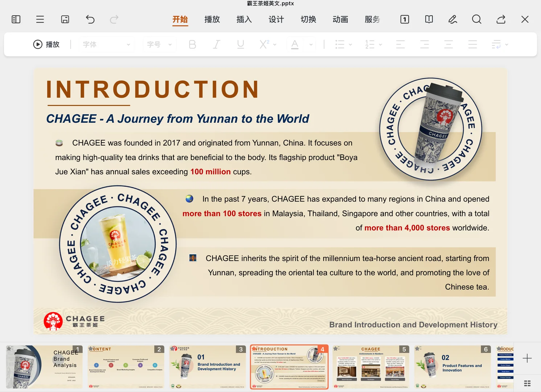Select slide 6 thumbnail, Product Features and Innovation
The image size is (541, 392).
[x=452, y=367]
